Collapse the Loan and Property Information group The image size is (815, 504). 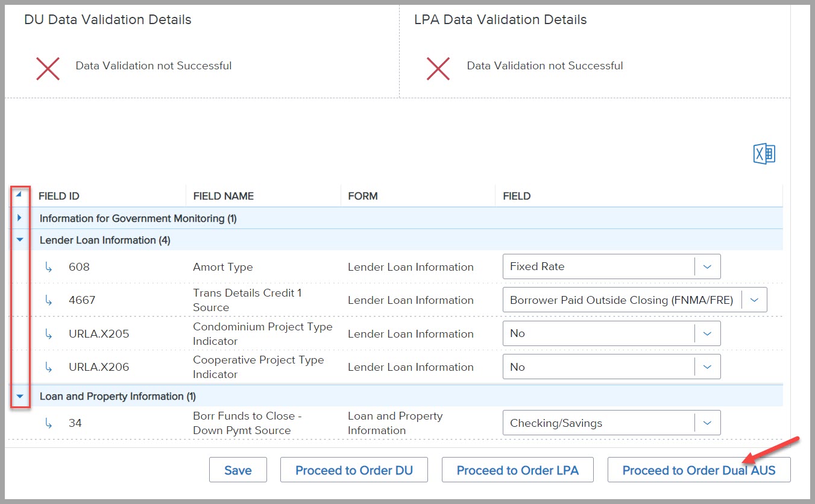(20, 396)
